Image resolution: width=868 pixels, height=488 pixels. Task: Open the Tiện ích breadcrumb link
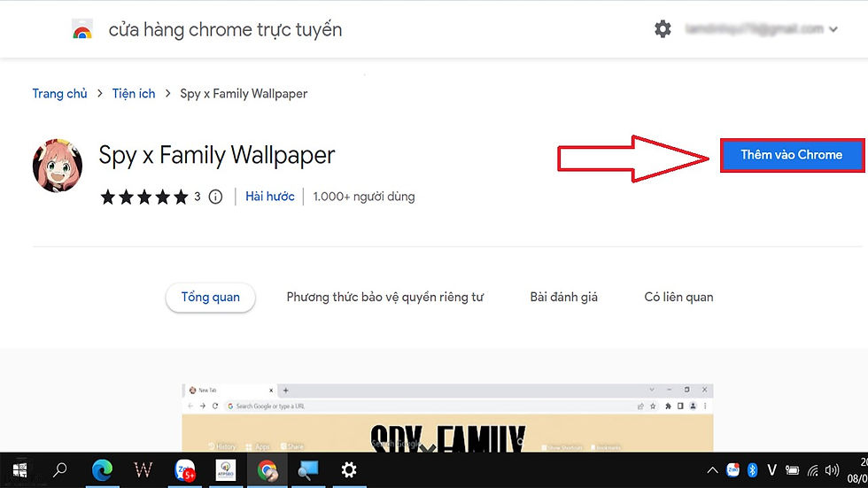pyautogui.click(x=134, y=94)
